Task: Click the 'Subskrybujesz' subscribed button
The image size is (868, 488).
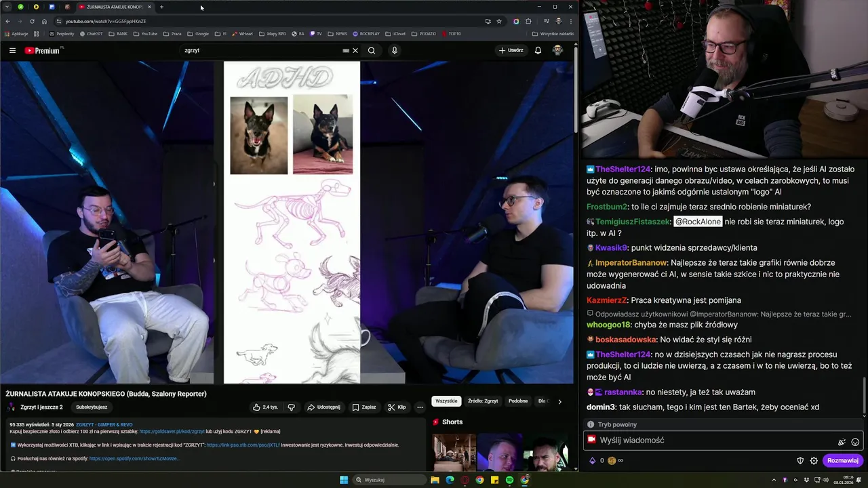Action: tap(92, 407)
